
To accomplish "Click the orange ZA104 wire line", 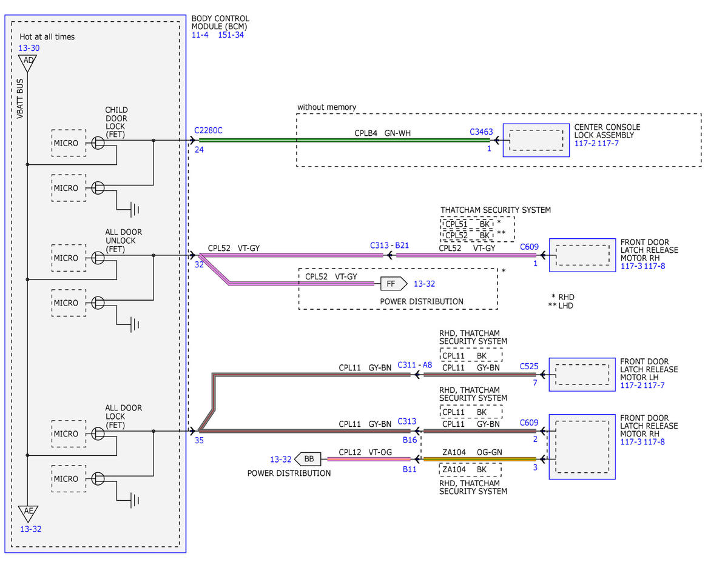I will [479, 459].
